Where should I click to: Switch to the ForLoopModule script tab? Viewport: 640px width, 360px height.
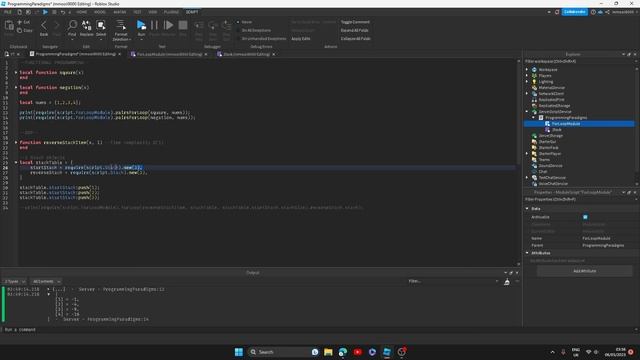tap(168, 54)
